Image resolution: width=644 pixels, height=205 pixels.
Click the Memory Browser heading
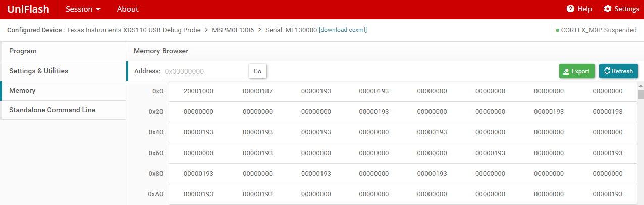(161, 51)
